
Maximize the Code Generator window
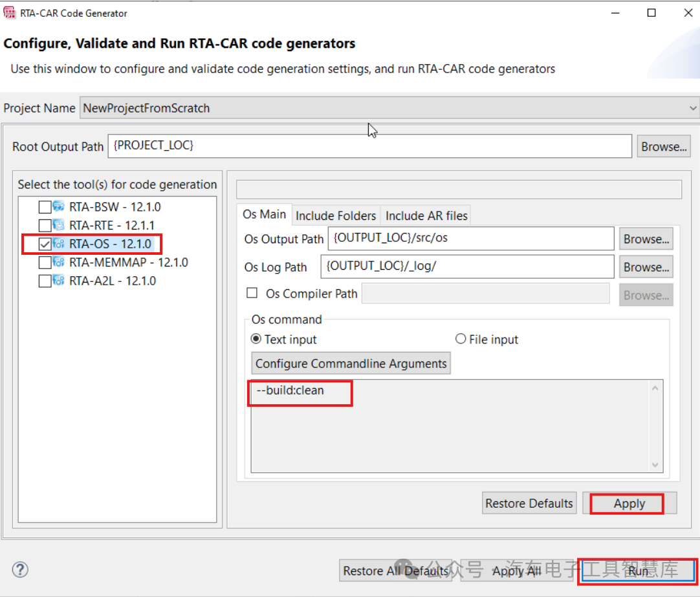[x=651, y=13]
